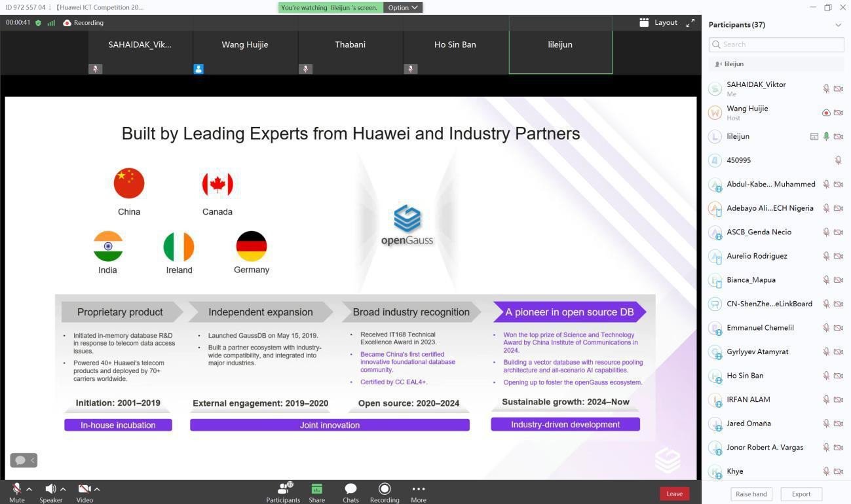Expand the arrow next to Speaker

(x=63, y=489)
